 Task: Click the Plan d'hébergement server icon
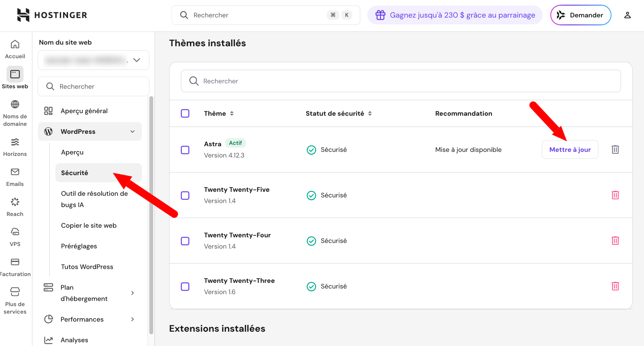[48, 287]
